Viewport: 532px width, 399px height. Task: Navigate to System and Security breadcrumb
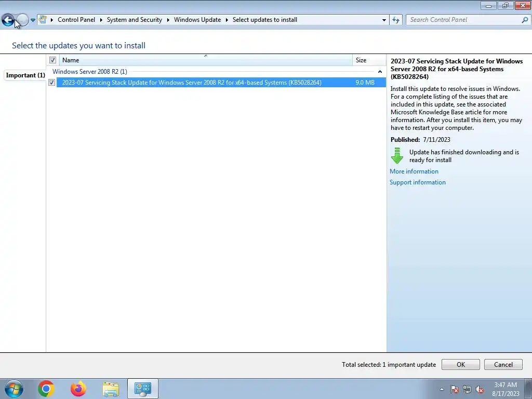(135, 20)
